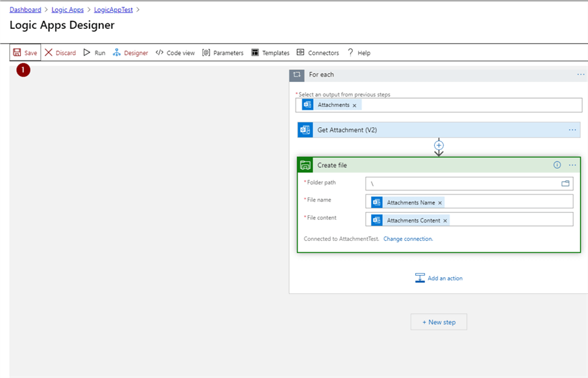Open the Designer view
Screen dimensions: 588x378
pyautogui.click(x=130, y=52)
